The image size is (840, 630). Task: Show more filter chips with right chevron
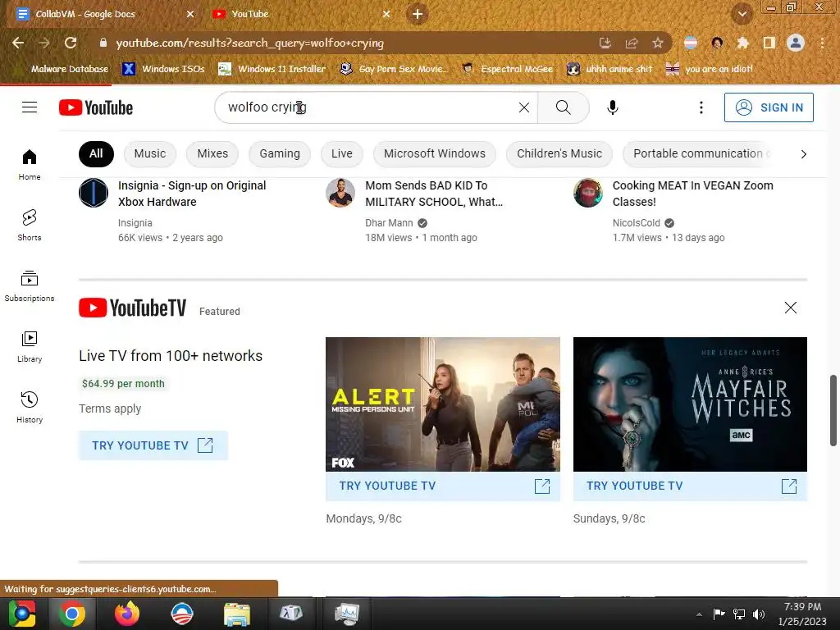(x=803, y=154)
